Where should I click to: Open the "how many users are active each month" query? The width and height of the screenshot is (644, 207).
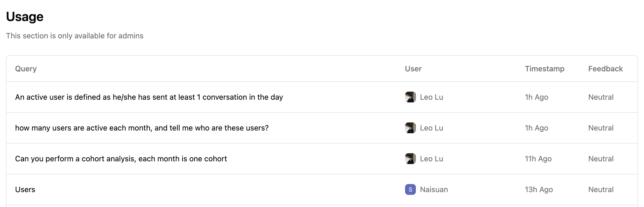(x=142, y=128)
